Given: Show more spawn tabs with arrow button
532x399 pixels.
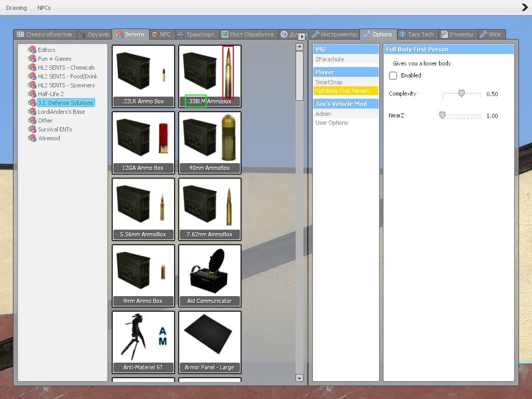Looking at the screenshot, I should point(301,36).
